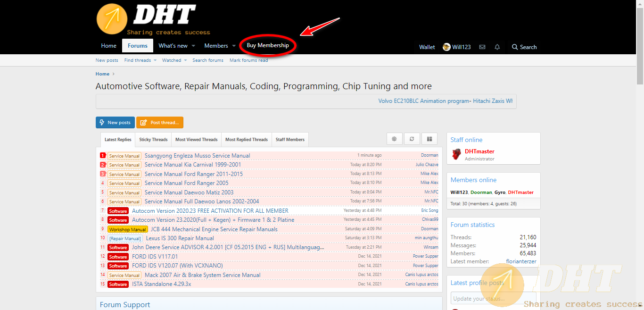Open the alerts bell icon

pyautogui.click(x=497, y=47)
